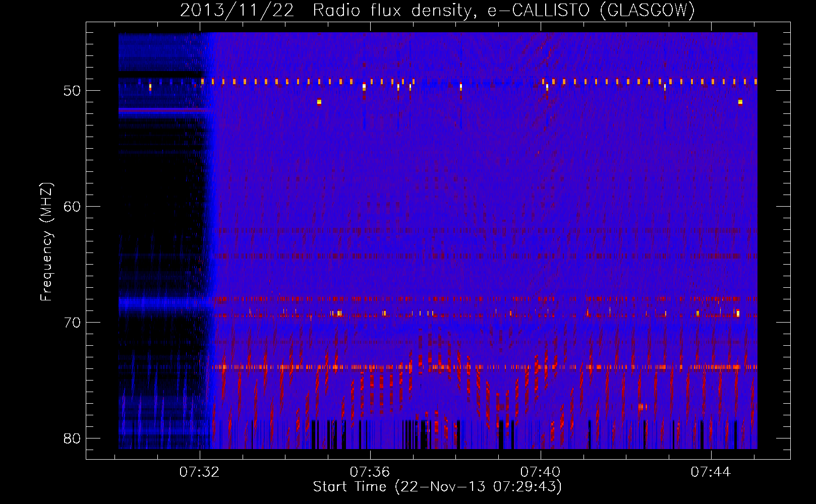The height and width of the screenshot is (504, 816).
Task: Click the '70' frequency tick label
Action: 72,322
